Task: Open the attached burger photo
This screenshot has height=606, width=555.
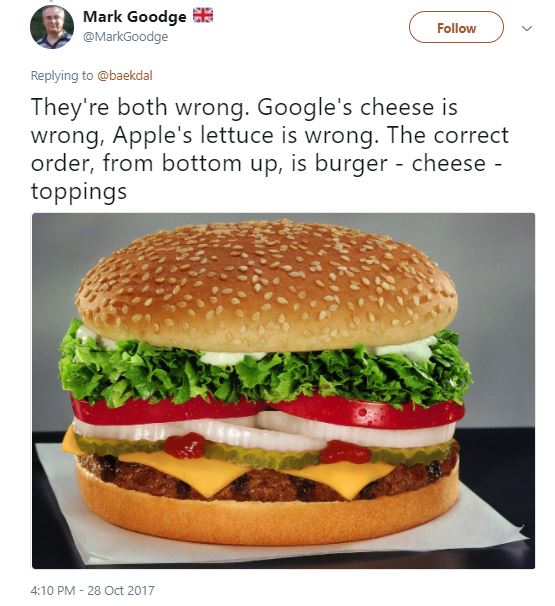Action: (x=283, y=391)
